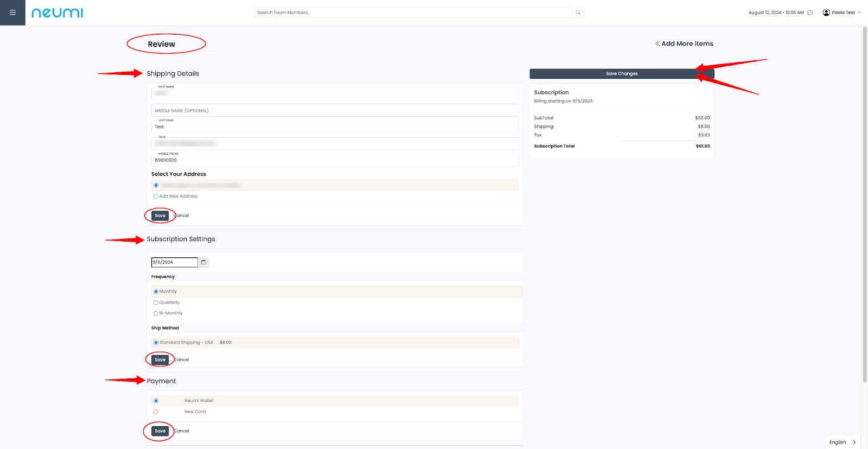Open the hamburger menu icon
Screen dimensions: 868x449
[x=12, y=12]
